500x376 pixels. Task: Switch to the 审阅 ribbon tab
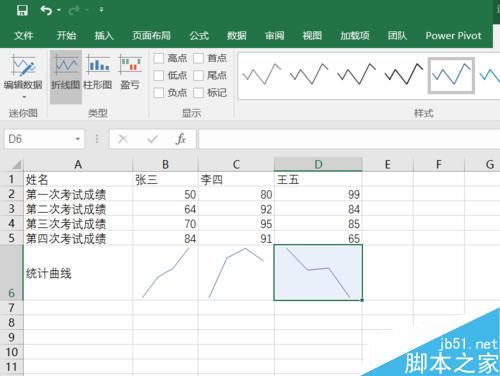275,35
